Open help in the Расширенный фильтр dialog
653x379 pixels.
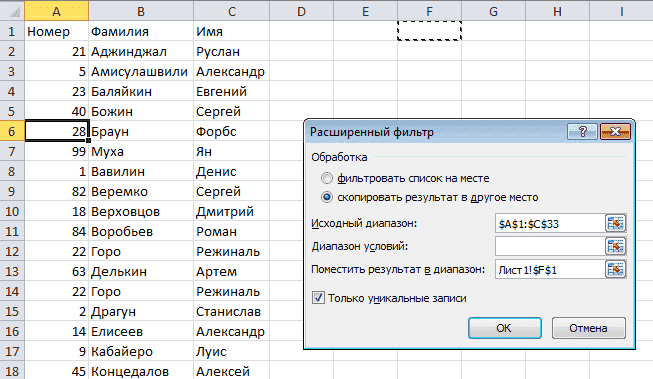[x=582, y=132]
